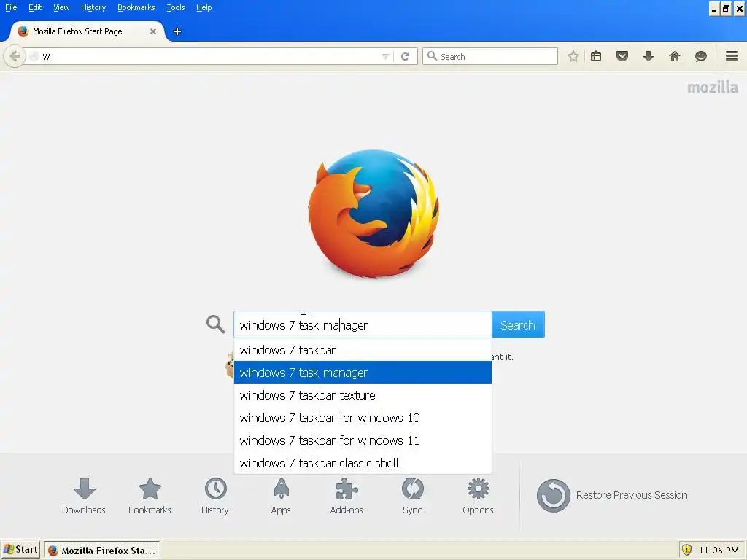The image size is (747, 560).
Task: Focus the toolbar Search box
Action: click(490, 56)
